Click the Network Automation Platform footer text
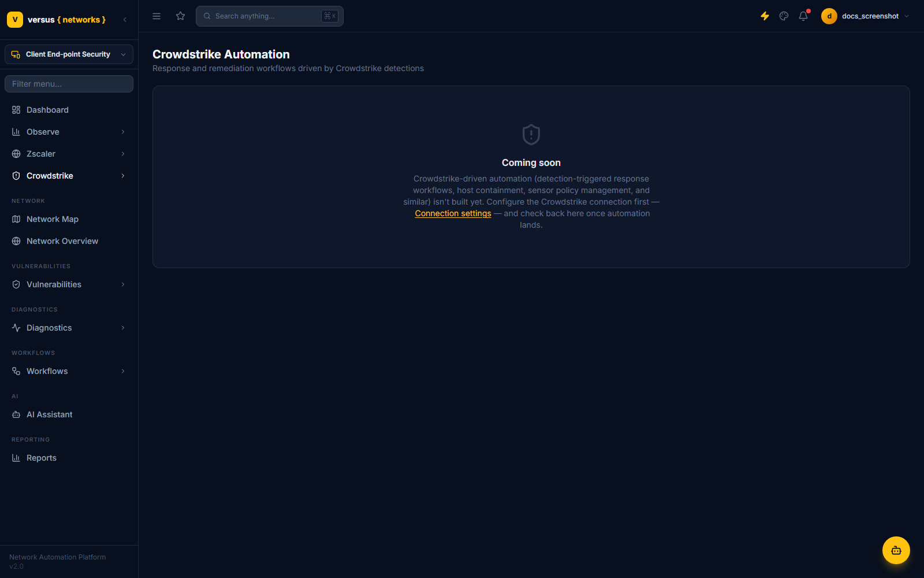The height and width of the screenshot is (578, 924). tap(58, 557)
